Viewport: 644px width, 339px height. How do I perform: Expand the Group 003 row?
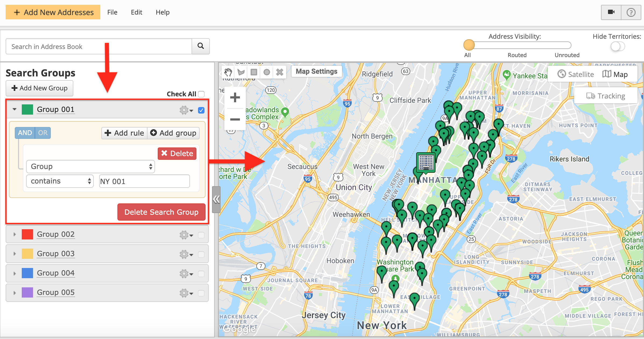(15, 254)
